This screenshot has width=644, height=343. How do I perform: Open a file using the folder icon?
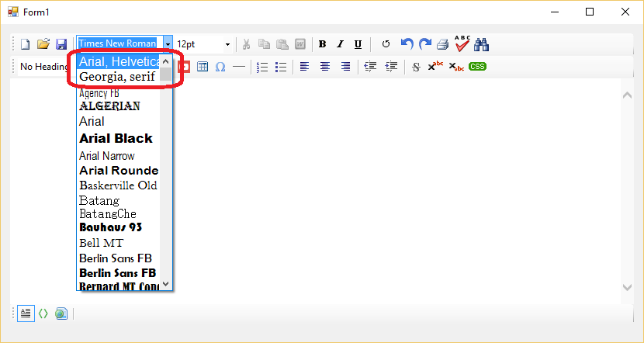tap(43, 44)
